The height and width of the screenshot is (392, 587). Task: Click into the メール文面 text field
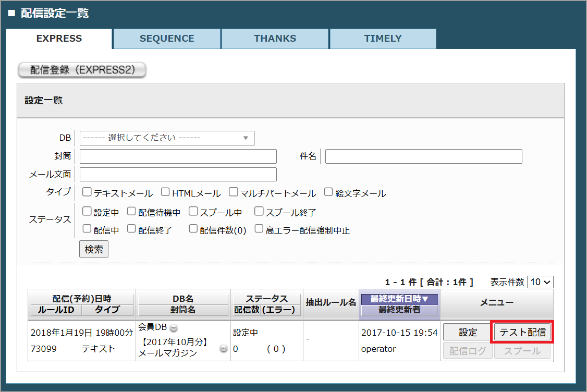178,174
